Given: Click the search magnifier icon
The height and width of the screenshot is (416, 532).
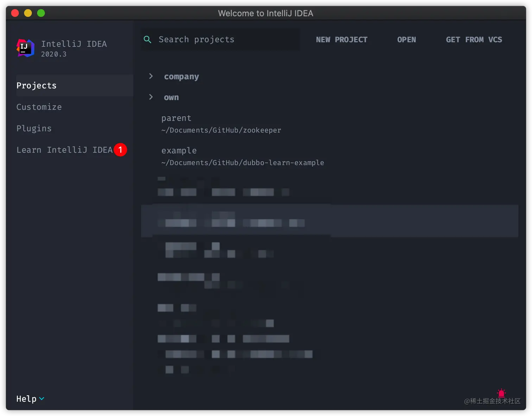Looking at the screenshot, I should tap(148, 40).
